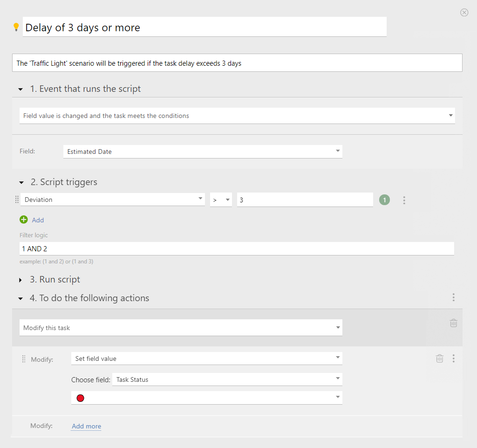Open the three-dot menu for the actions section
Image resolution: width=477 pixels, height=448 pixels.
click(x=453, y=297)
